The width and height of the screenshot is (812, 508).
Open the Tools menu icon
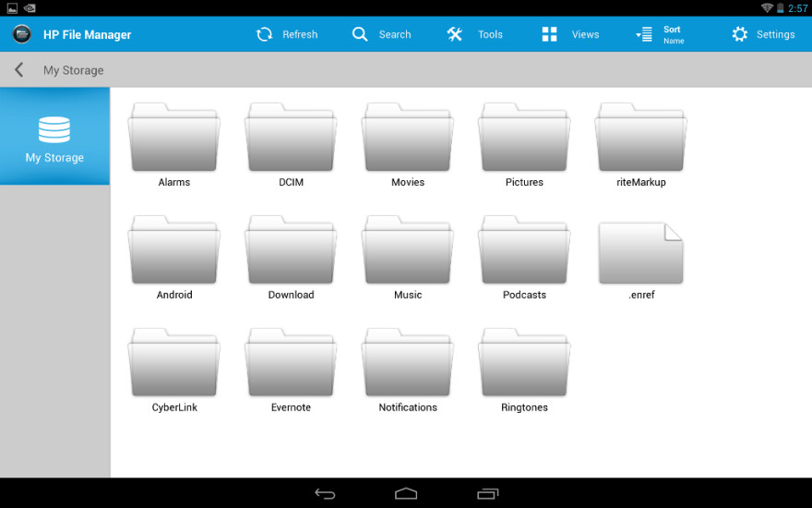pos(455,34)
